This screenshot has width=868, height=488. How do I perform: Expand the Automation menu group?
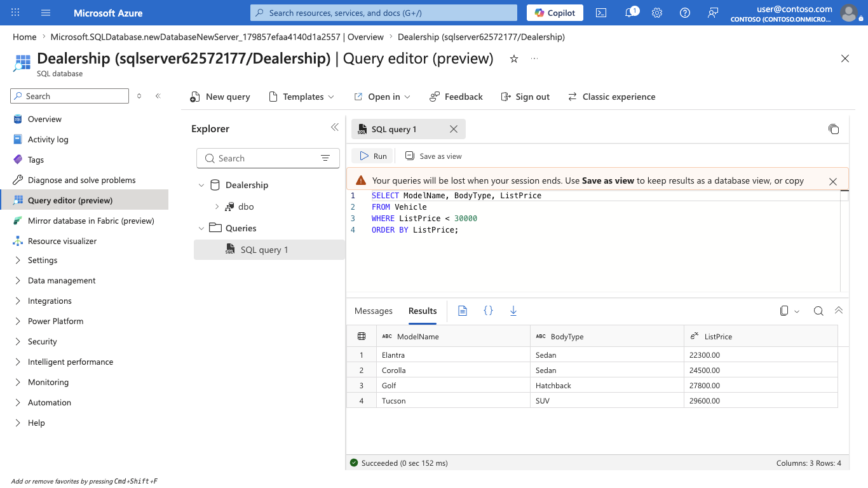click(x=18, y=402)
